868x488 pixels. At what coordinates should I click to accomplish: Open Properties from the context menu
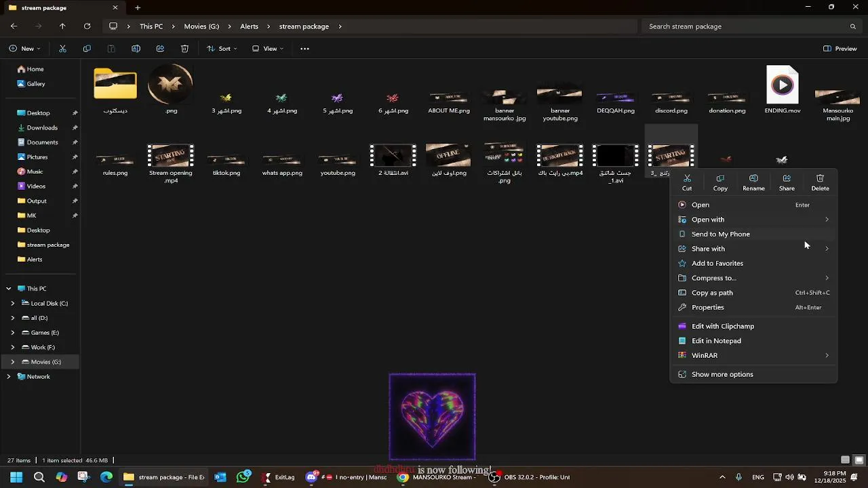pos(753,307)
